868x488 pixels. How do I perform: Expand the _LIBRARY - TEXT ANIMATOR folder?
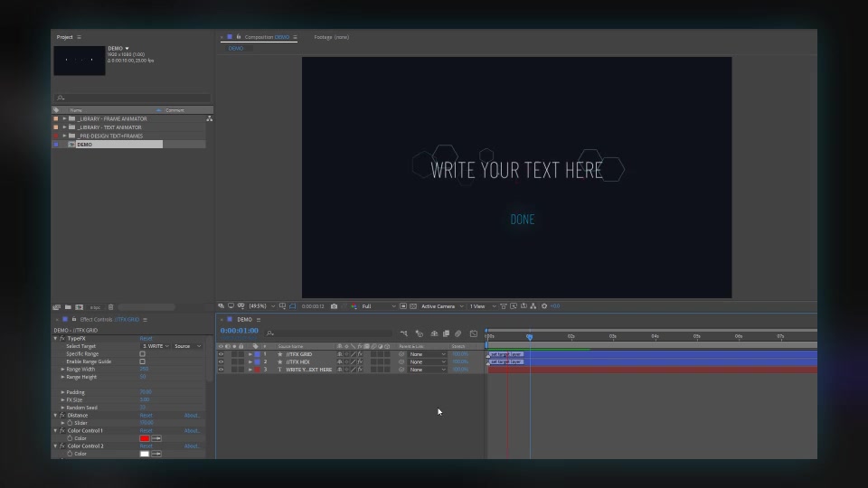click(64, 127)
